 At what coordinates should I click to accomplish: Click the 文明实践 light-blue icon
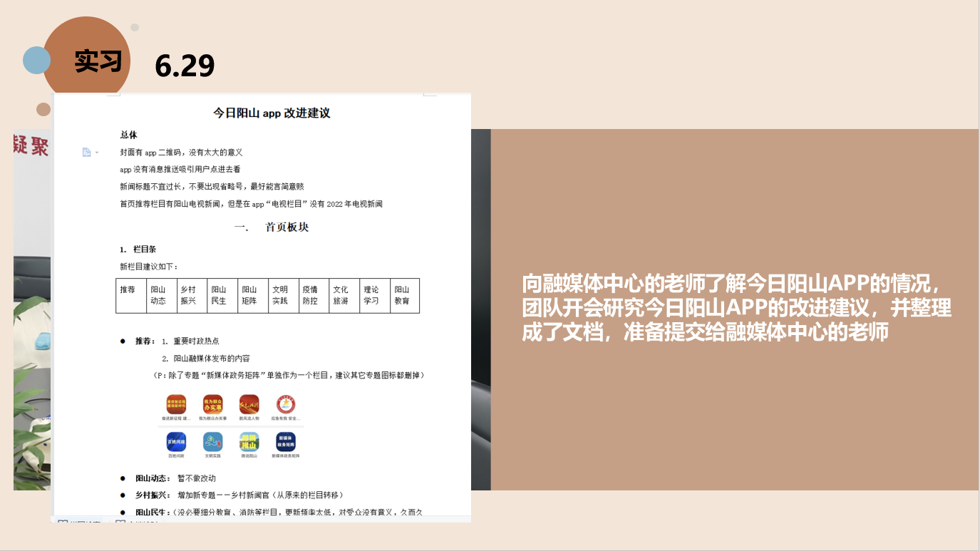(213, 442)
